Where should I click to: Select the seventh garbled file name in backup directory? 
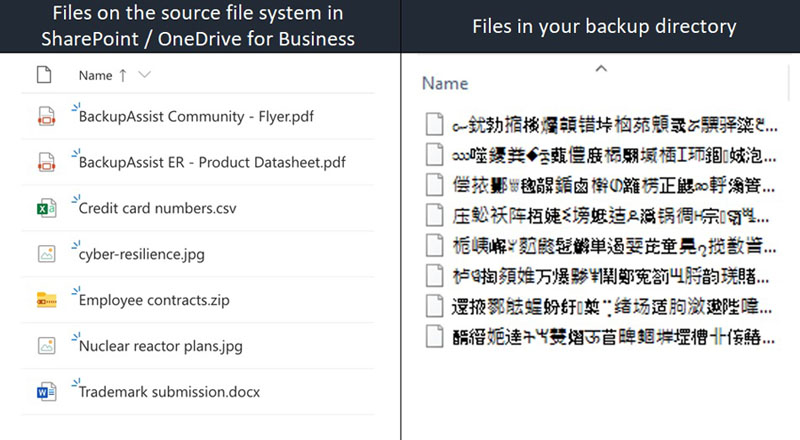(612, 306)
